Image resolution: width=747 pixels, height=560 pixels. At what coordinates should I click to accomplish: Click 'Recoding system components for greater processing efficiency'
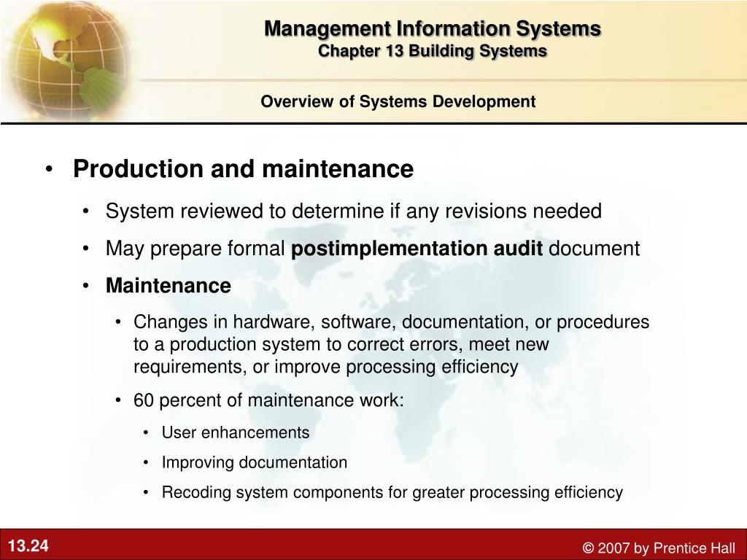[x=392, y=492]
